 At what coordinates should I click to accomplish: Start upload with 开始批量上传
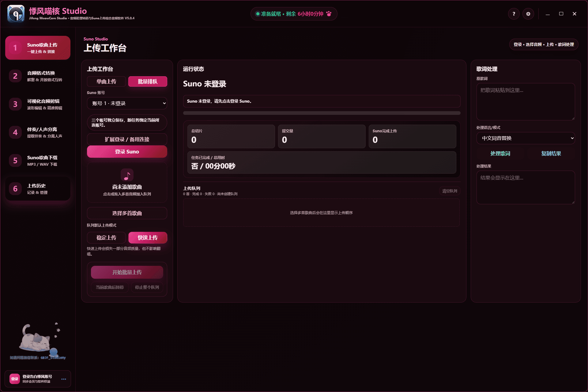coord(127,272)
